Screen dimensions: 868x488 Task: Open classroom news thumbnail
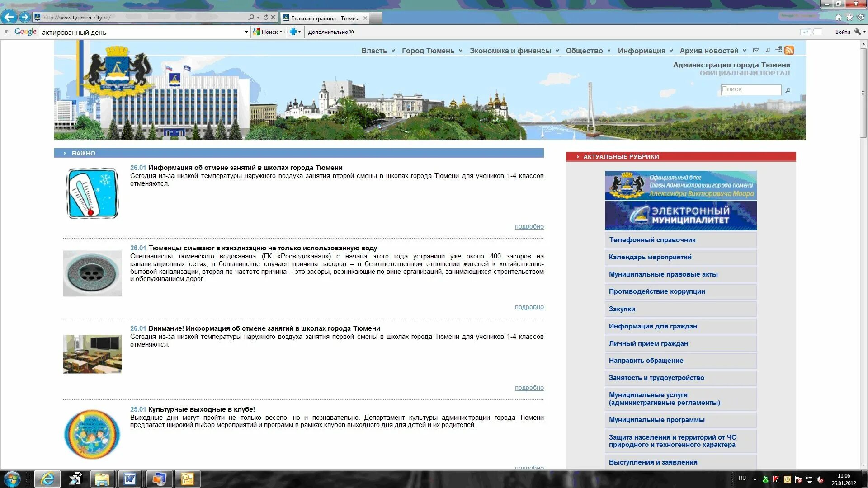tap(92, 354)
